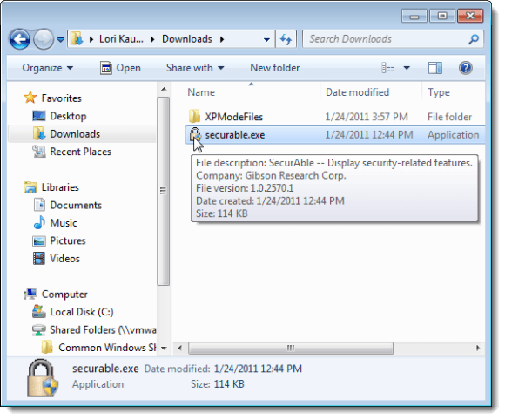Click the Back navigation arrow
This screenshot has height=420, width=505.
[20, 39]
